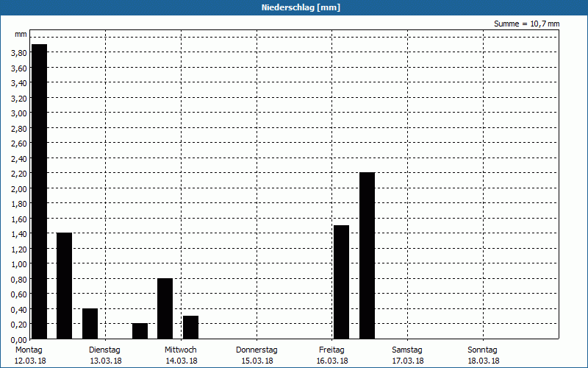
Task: Click the y-axis value '2,40'
Action: tap(19, 159)
